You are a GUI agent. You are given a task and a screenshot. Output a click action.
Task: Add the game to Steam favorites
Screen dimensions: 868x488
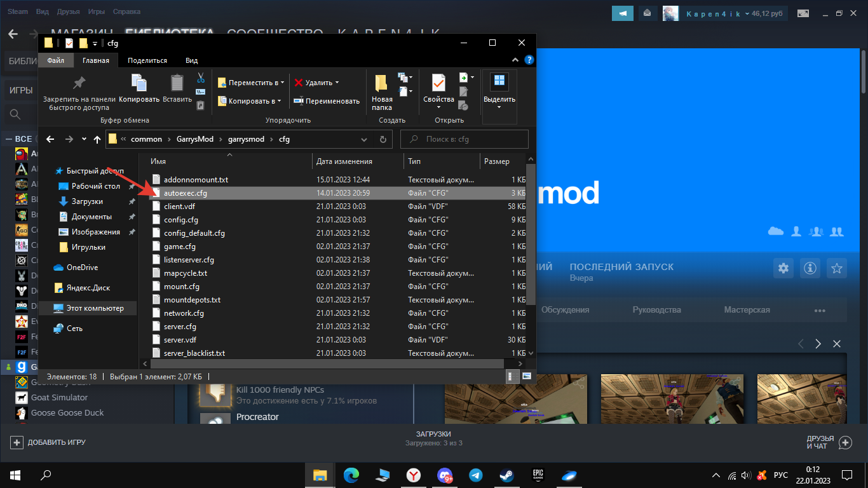(837, 268)
